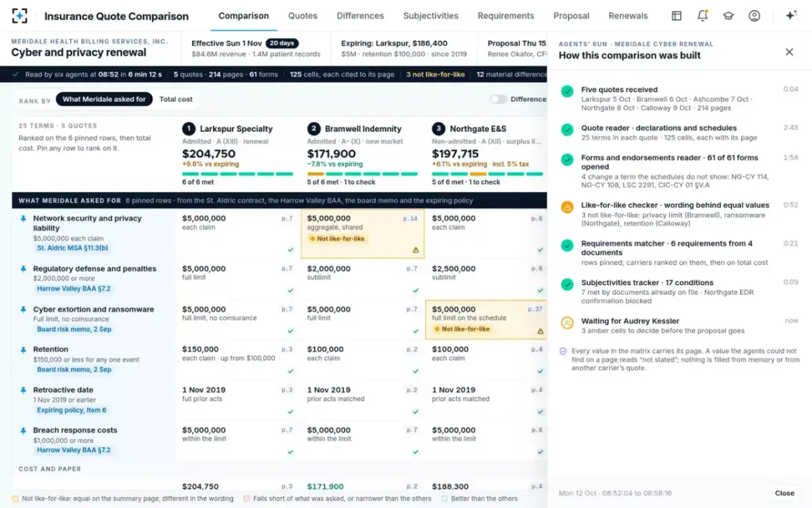Open the 'Expiring policy, Item 6' link
The image size is (812, 508).
click(72, 410)
